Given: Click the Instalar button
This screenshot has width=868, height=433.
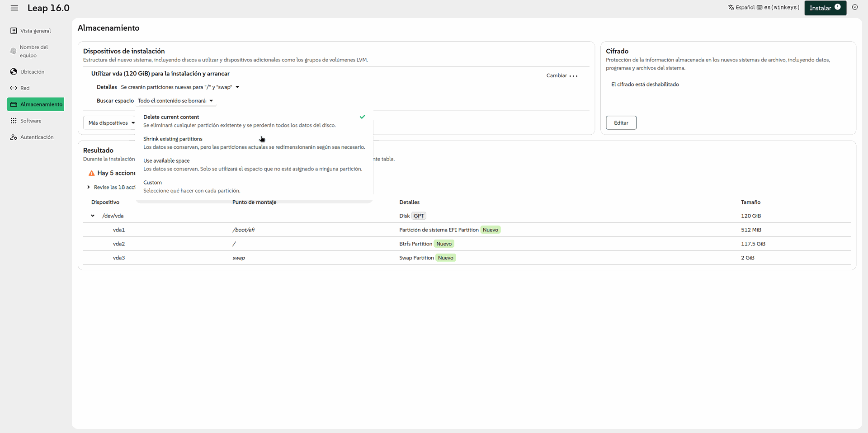Looking at the screenshot, I should coord(825,8).
